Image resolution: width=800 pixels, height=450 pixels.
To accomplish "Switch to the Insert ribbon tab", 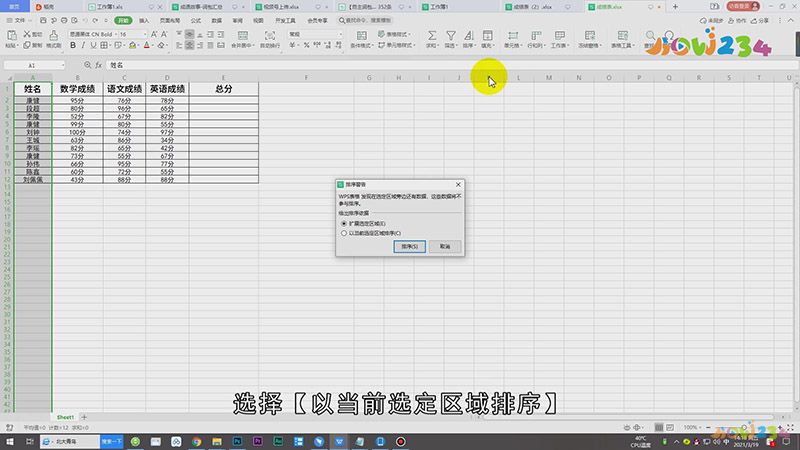I will (x=144, y=20).
